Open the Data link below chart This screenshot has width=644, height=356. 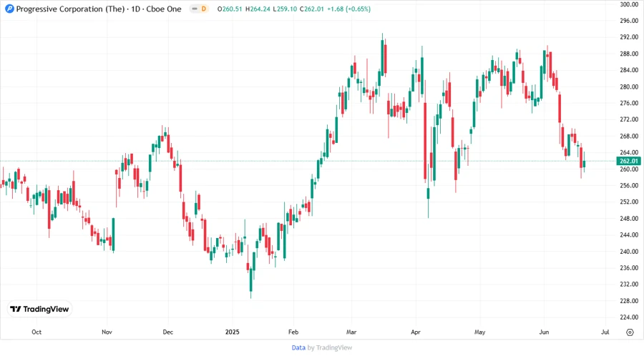(298, 347)
